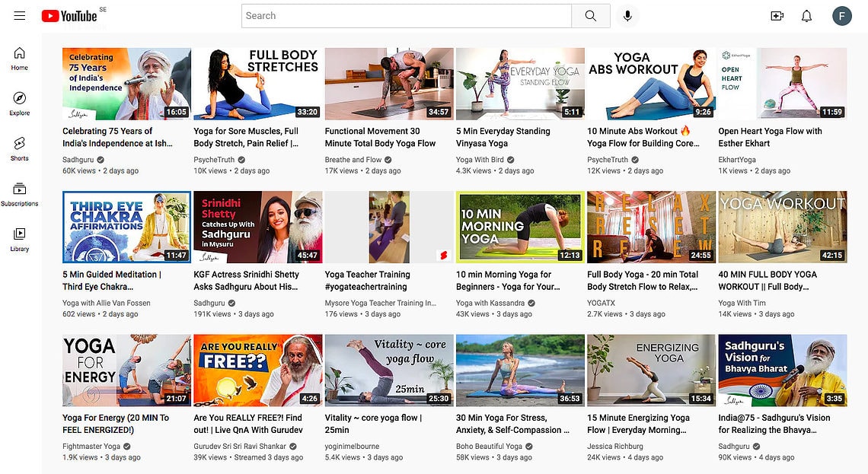Screen dimensions: 868x474
Task: Open title Open Heart Yoga Flow with Esther Ekhart
Action: coord(770,137)
